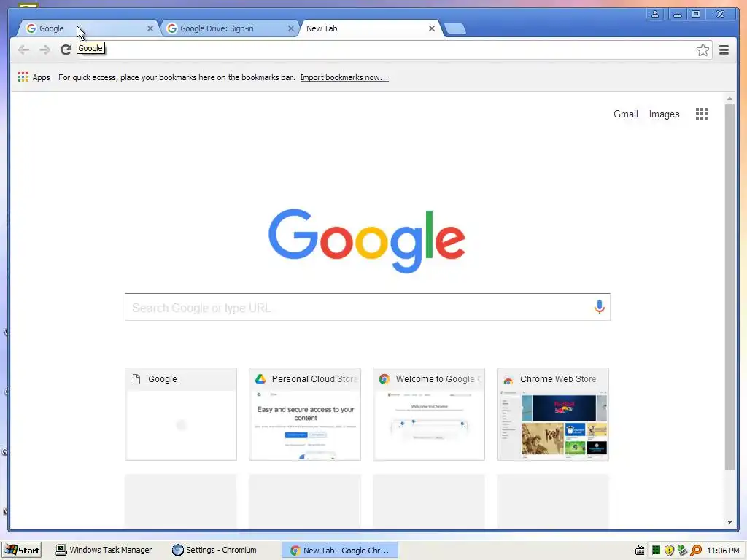Click the Import bookmarks now link
747x560 pixels.
(344, 77)
